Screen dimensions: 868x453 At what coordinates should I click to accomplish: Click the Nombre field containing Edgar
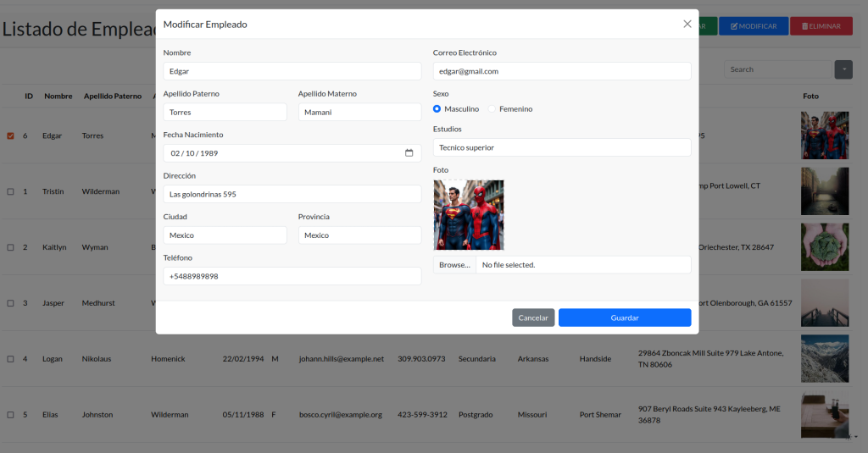coord(292,71)
